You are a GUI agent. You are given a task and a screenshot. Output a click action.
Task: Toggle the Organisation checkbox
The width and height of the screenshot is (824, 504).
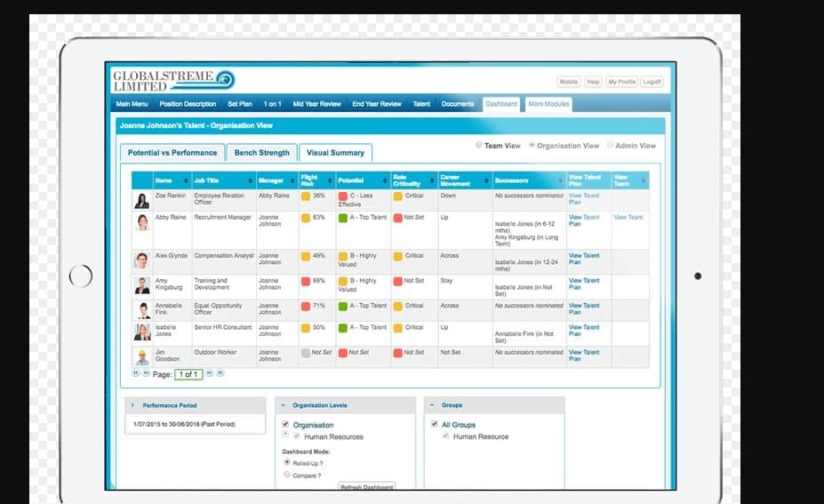(x=285, y=425)
